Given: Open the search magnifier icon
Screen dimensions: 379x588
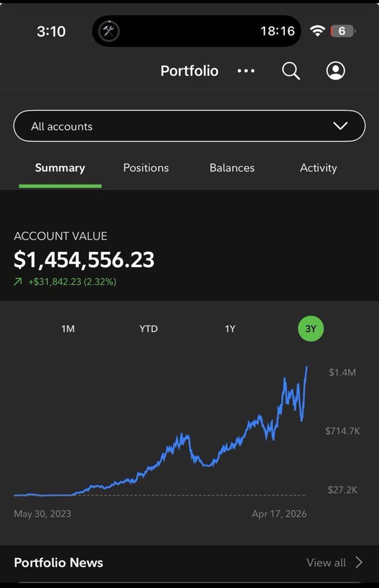Looking at the screenshot, I should (290, 71).
